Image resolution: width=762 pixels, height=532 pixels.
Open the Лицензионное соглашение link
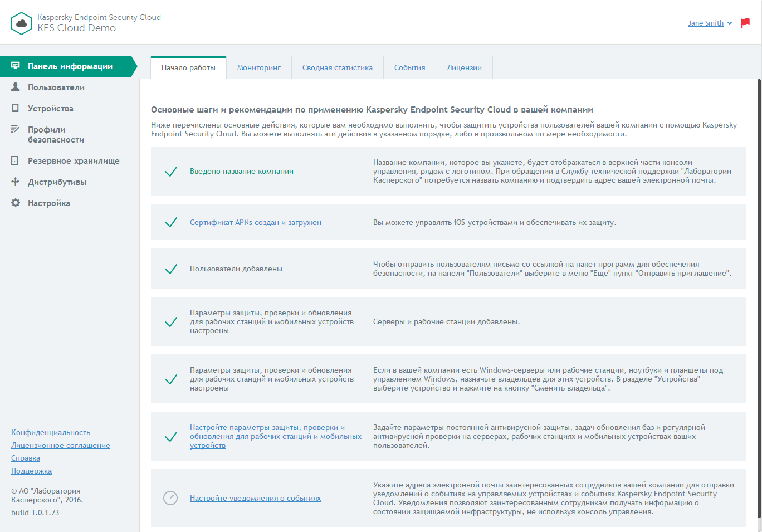(x=61, y=445)
